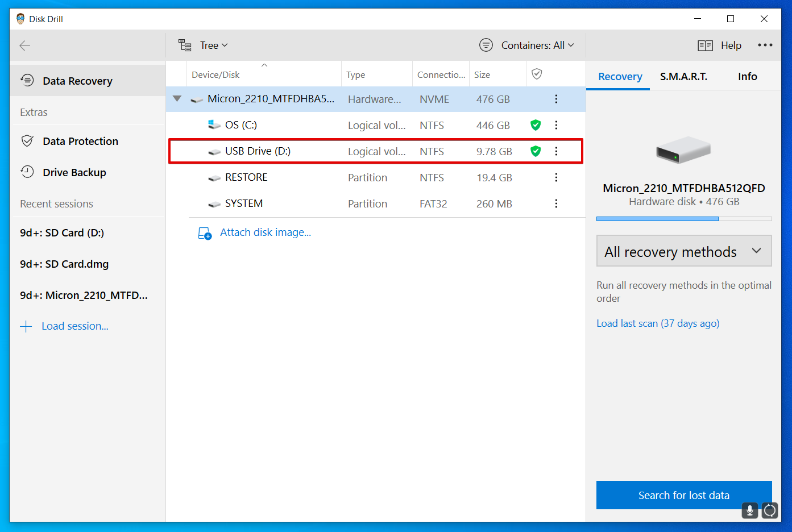792x532 pixels.
Task: Click the green protection shield for USB Drive (D:)
Action: pos(536,151)
